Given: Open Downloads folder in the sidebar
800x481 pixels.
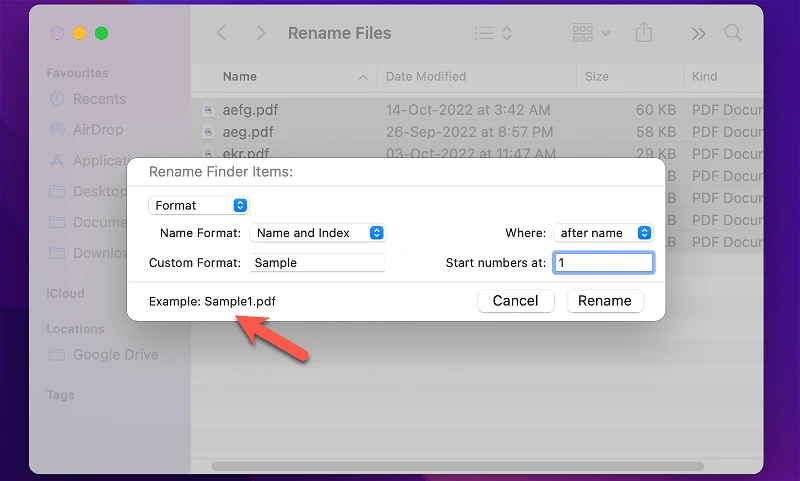Looking at the screenshot, I should (88, 253).
